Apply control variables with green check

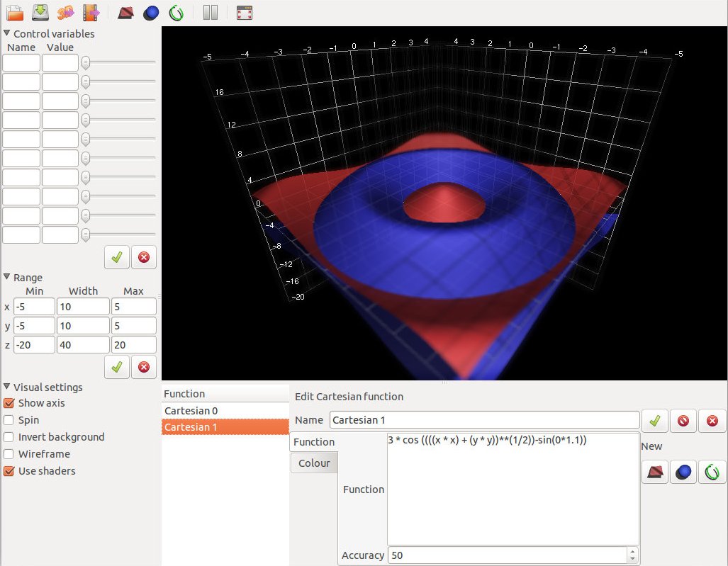[117, 257]
